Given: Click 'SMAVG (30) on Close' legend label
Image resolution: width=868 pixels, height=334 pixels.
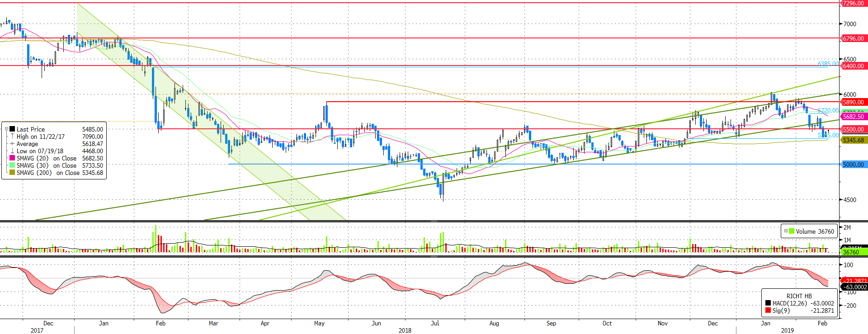Looking at the screenshot, I should point(47,165).
